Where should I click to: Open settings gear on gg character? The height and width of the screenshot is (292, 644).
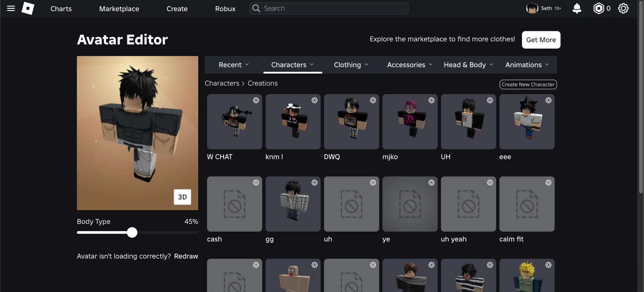314,183
